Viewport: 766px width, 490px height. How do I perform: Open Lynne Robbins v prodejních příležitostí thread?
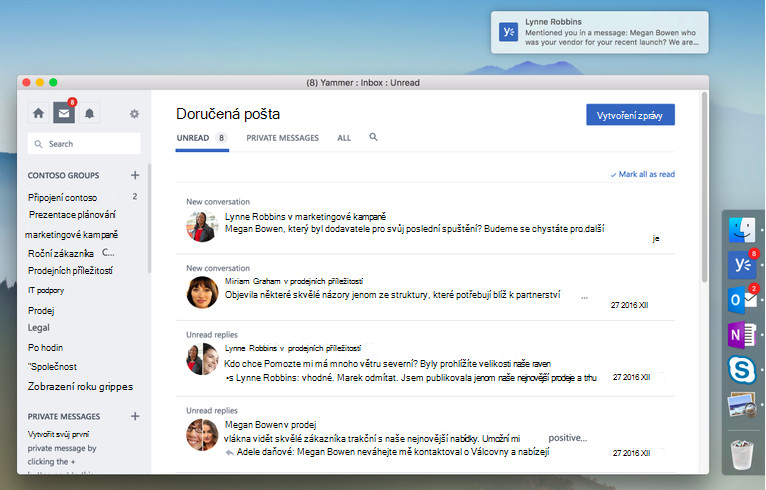click(x=293, y=348)
